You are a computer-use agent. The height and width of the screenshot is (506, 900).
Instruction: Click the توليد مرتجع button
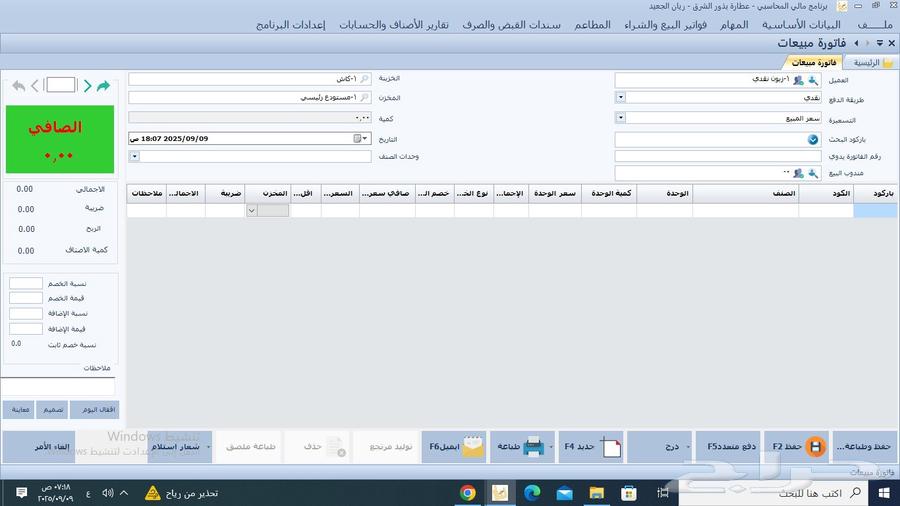386,446
